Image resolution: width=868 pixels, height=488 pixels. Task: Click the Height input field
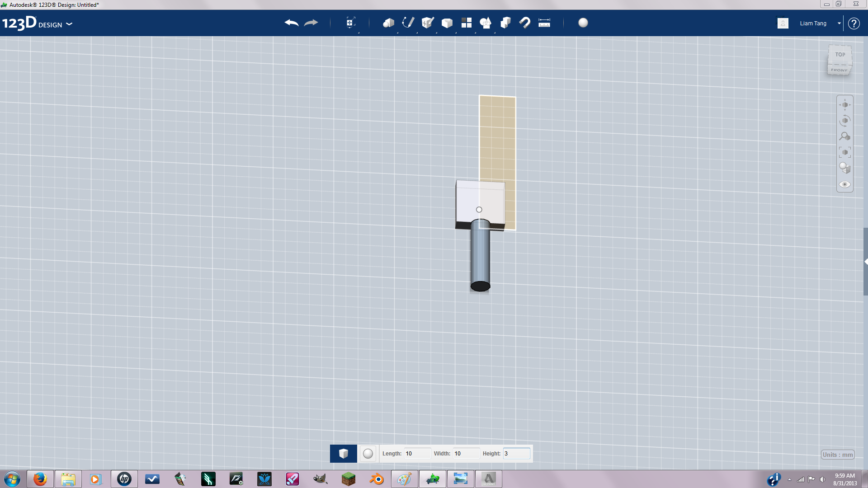516,454
